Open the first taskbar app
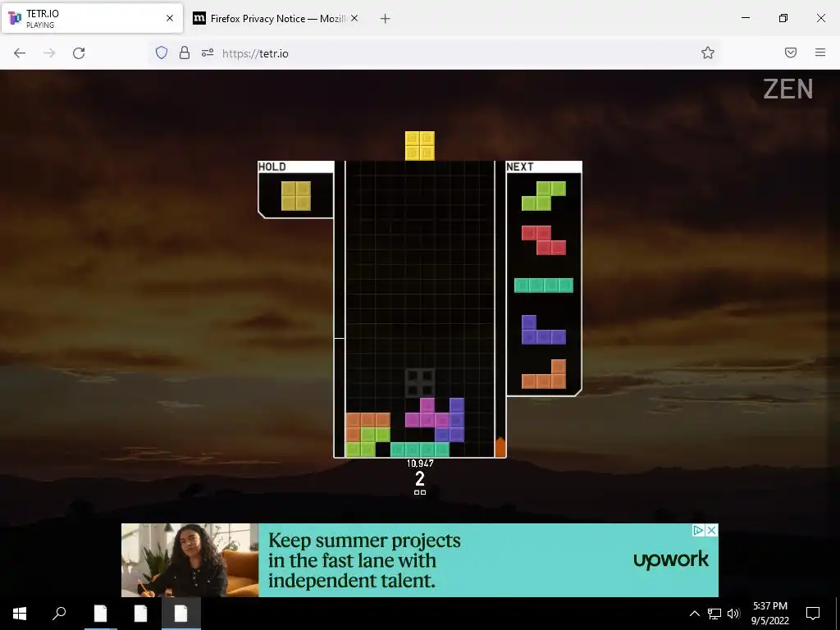This screenshot has height=630, width=840. pos(100,614)
